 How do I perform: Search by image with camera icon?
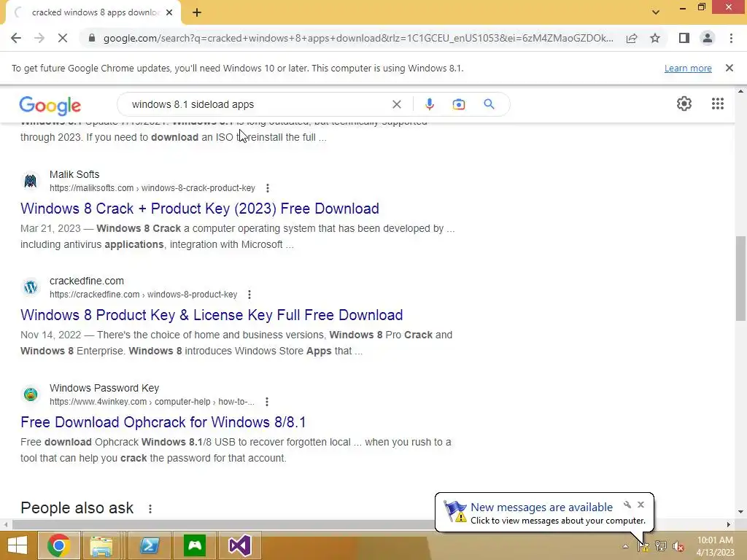click(458, 104)
